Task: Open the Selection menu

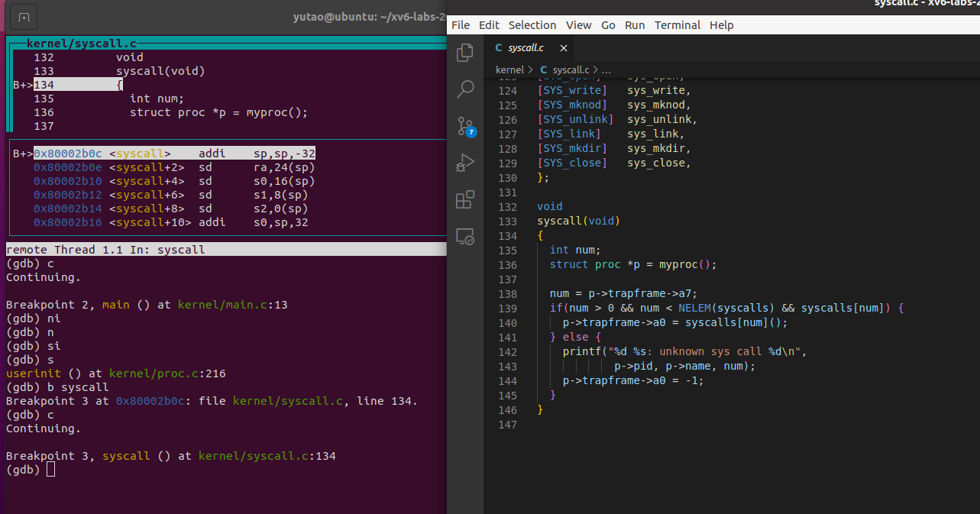Action: point(532,25)
